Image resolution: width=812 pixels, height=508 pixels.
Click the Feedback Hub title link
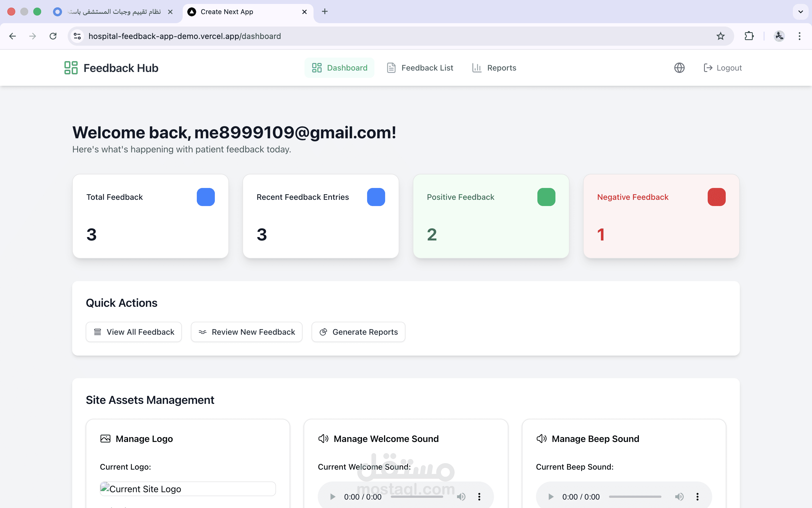[121, 68]
